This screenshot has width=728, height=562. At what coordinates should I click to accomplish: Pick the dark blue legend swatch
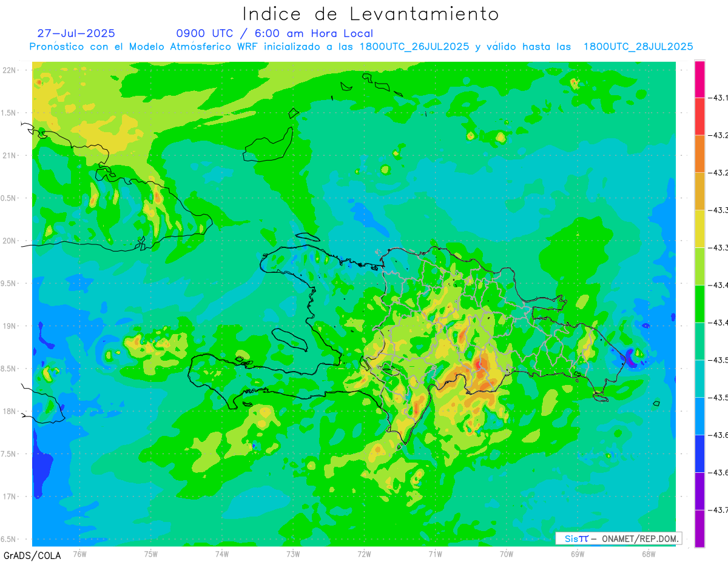tap(699, 453)
